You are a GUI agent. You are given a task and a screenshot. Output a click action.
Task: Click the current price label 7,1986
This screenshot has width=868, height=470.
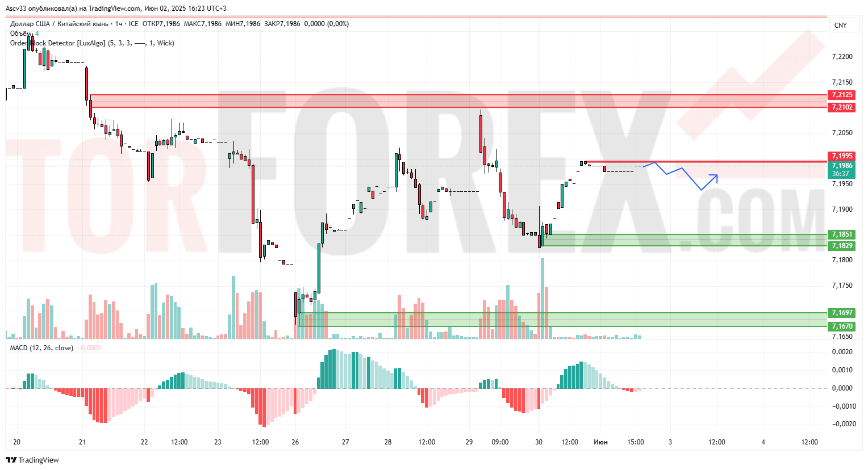tap(842, 166)
